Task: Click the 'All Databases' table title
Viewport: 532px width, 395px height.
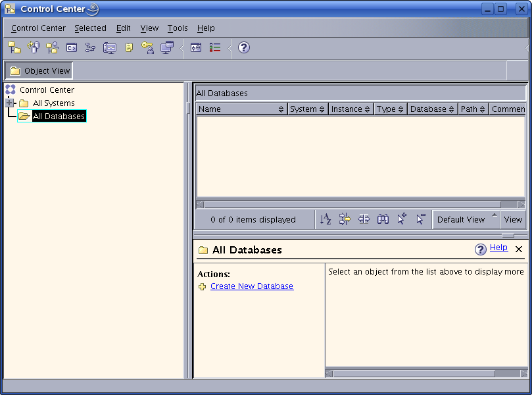Action: tap(222, 93)
